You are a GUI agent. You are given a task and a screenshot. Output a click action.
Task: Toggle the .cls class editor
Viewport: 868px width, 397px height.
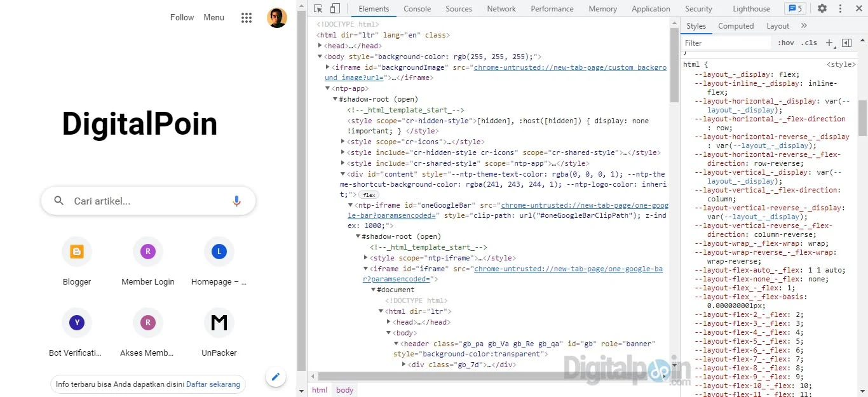pos(810,43)
